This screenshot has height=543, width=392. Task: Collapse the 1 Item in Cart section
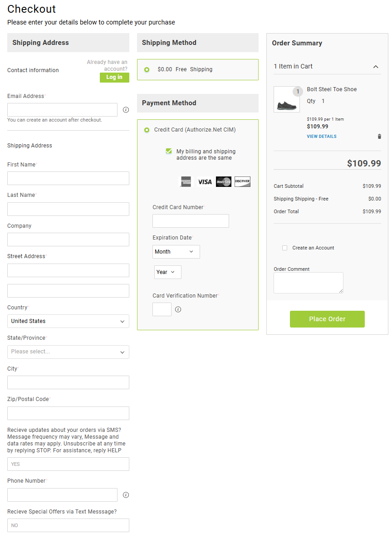click(375, 67)
